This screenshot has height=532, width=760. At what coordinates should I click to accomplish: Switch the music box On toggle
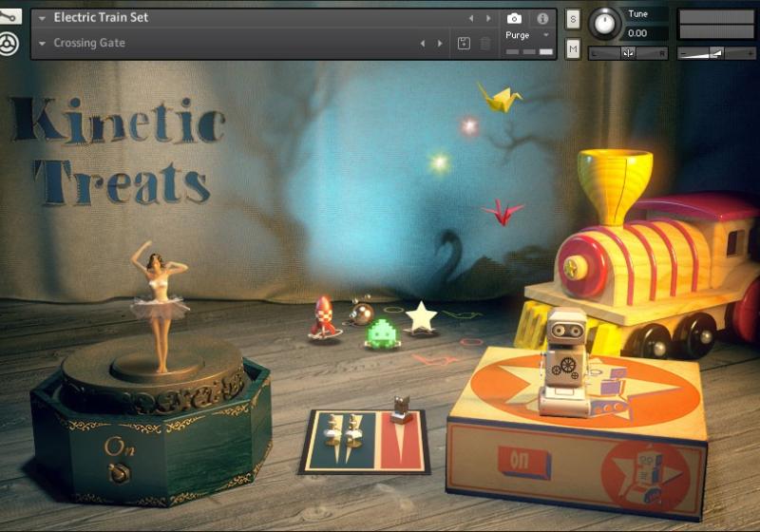[119, 472]
